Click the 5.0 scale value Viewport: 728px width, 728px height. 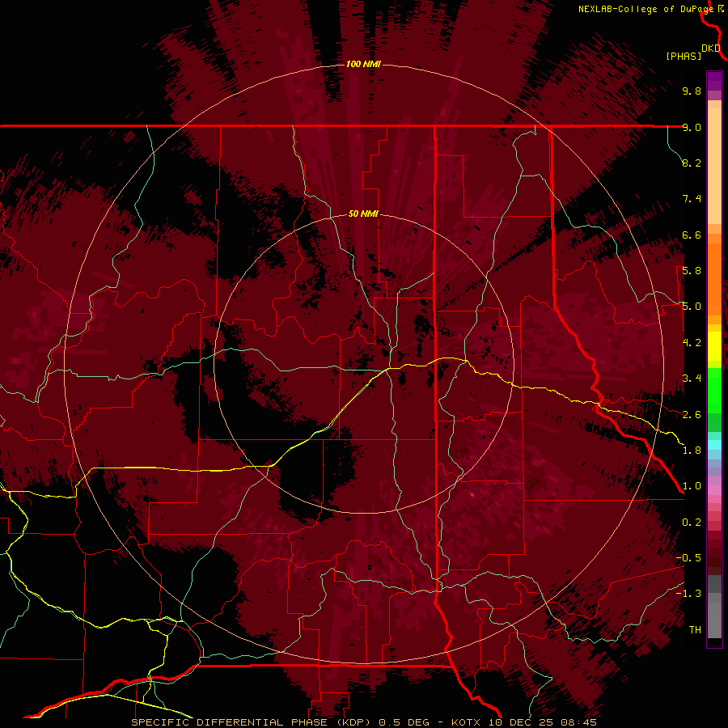click(x=692, y=307)
